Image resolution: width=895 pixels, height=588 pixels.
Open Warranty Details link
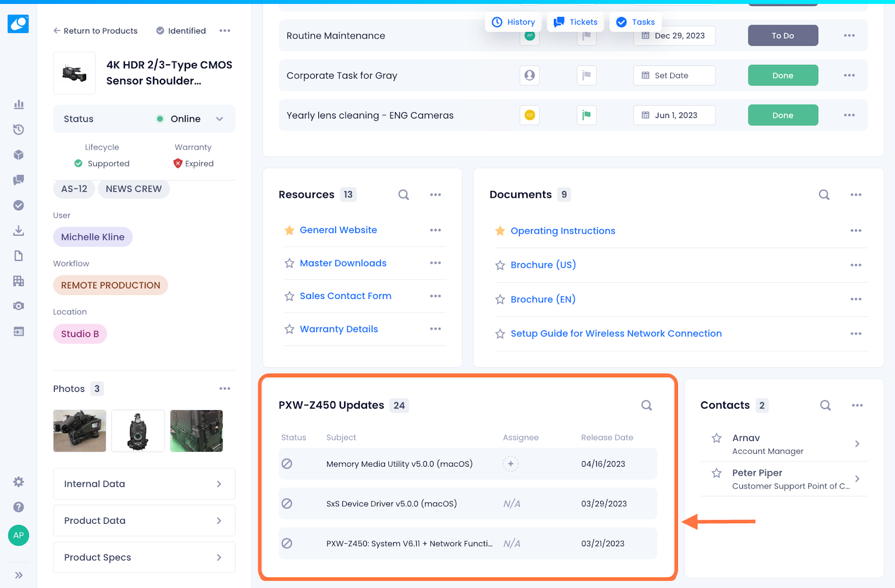pos(339,329)
